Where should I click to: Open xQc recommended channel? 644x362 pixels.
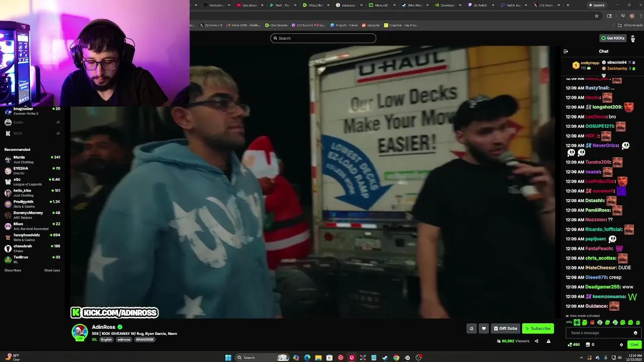coord(32,182)
